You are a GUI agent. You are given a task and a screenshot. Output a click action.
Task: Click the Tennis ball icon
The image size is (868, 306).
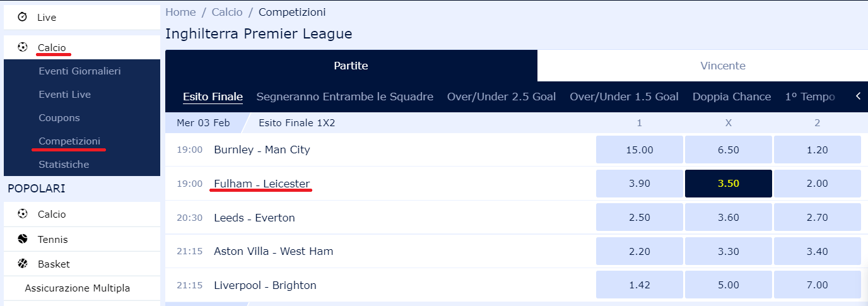pos(23,240)
